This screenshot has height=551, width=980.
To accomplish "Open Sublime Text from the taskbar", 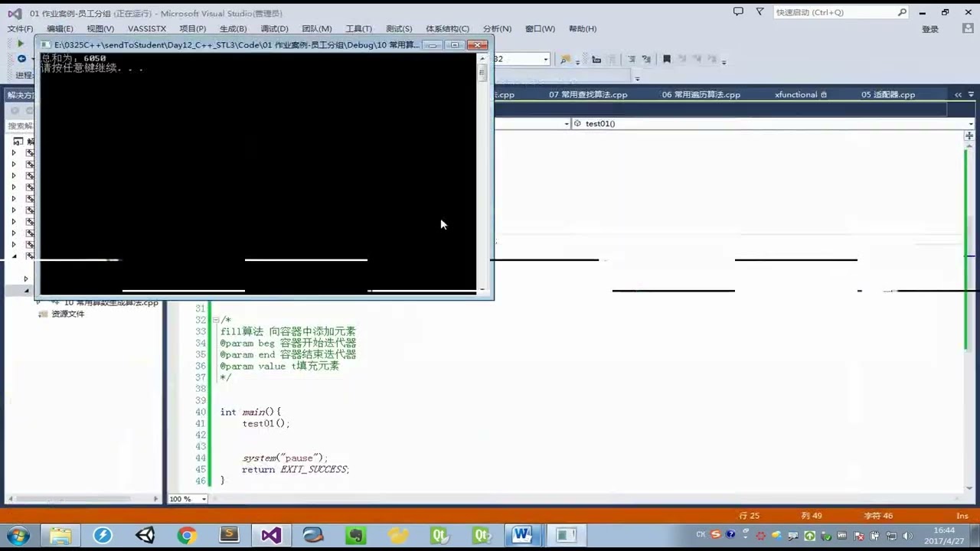I will tap(229, 535).
